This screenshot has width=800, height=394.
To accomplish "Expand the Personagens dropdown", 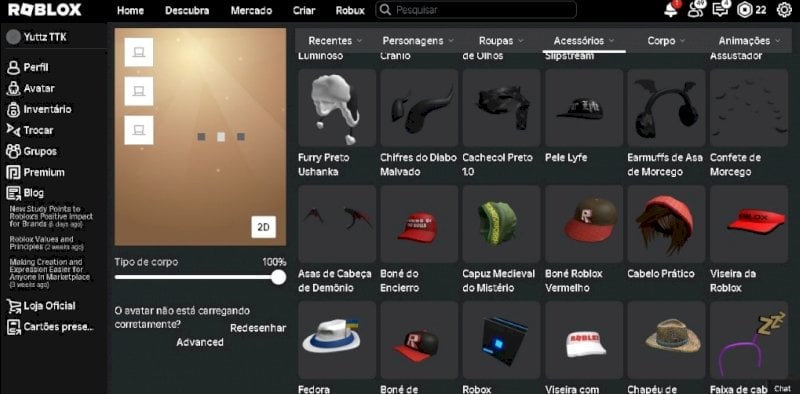I will (x=418, y=41).
